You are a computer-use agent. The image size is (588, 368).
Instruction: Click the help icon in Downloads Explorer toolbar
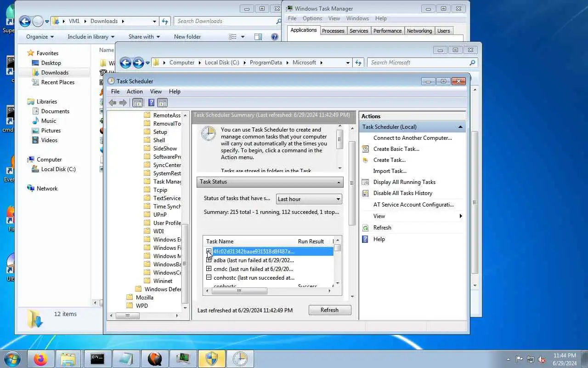pyautogui.click(x=274, y=37)
